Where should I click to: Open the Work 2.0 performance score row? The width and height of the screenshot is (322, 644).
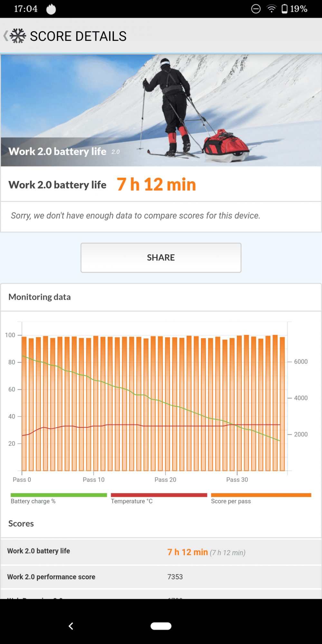[x=161, y=577]
